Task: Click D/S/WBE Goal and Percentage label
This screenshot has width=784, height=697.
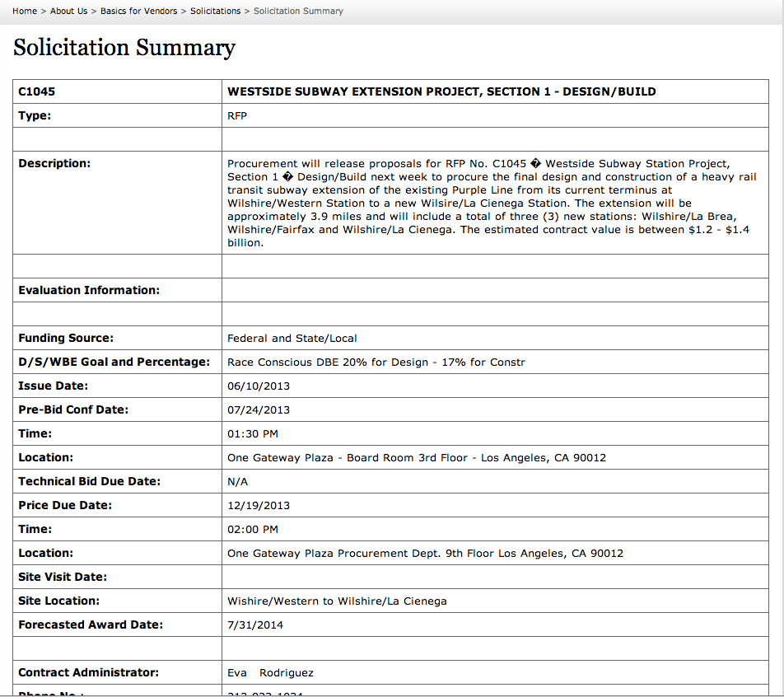Action: pos(114,363)
